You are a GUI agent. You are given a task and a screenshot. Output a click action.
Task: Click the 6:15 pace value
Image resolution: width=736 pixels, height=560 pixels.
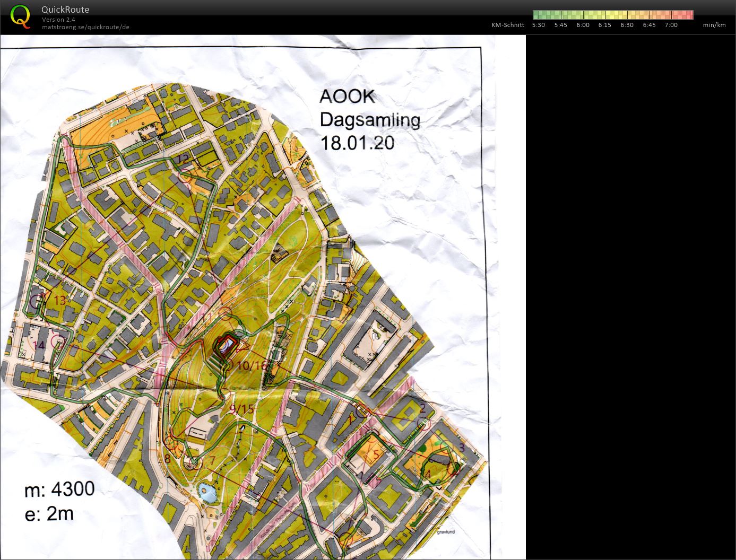click(605, 25)
